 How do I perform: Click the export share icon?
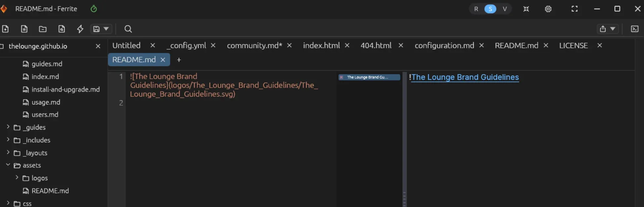pyautogui.click(x=603, y=29)
